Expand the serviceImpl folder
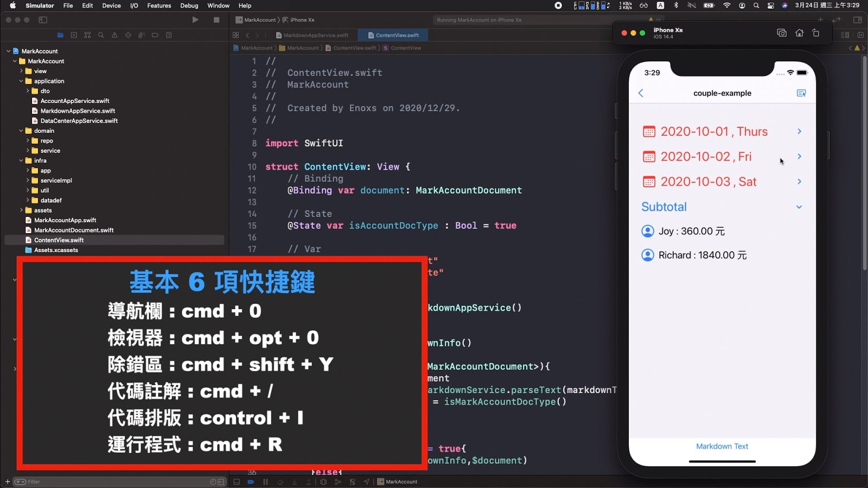 (x=28, y=181)
